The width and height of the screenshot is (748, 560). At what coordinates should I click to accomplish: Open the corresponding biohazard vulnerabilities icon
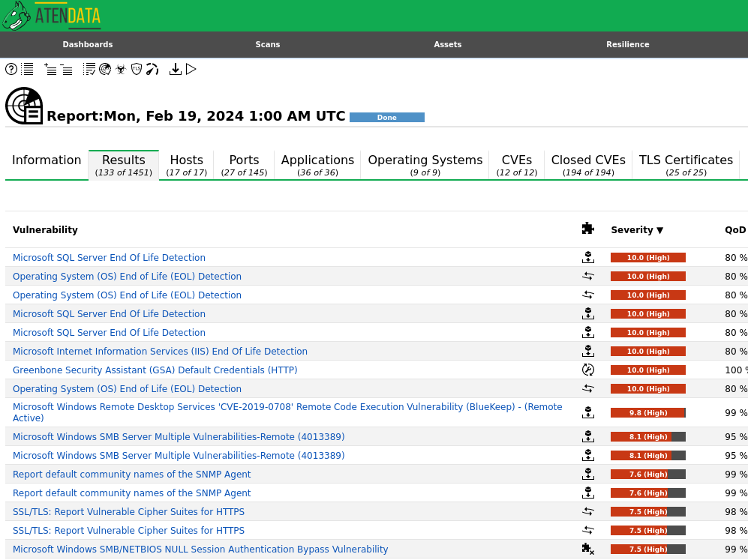click(121, 69)
